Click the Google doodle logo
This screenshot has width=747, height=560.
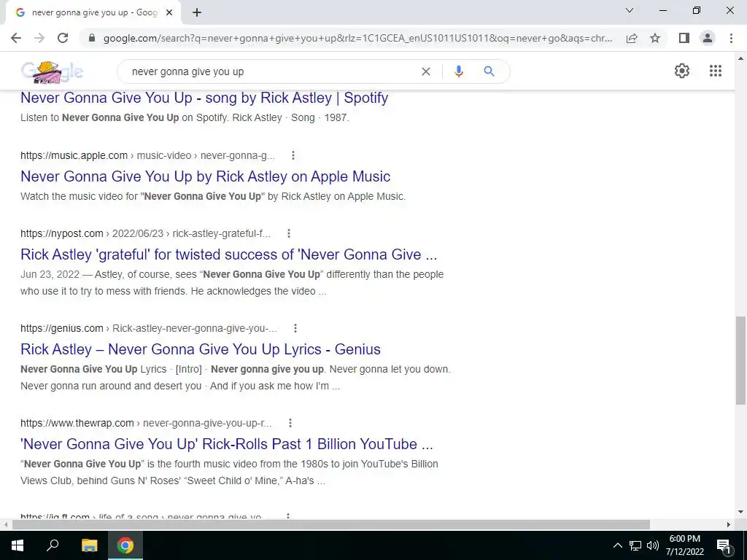(x=52, y=72)
